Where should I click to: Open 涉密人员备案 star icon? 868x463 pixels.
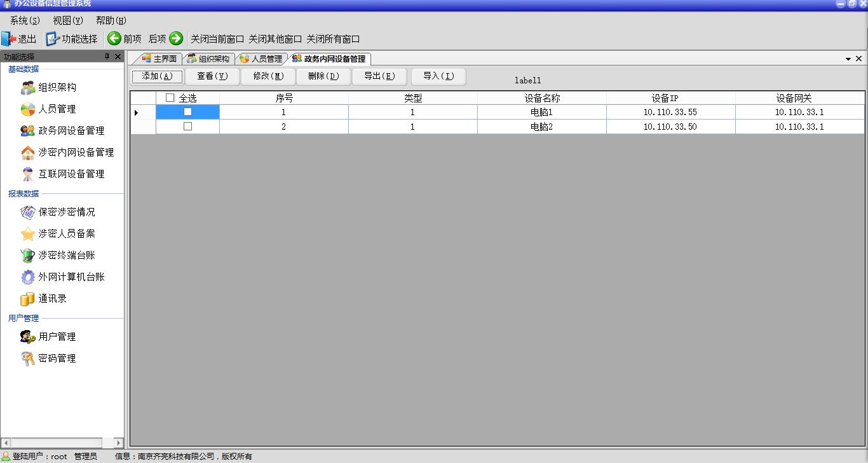[x=27, y=234]
